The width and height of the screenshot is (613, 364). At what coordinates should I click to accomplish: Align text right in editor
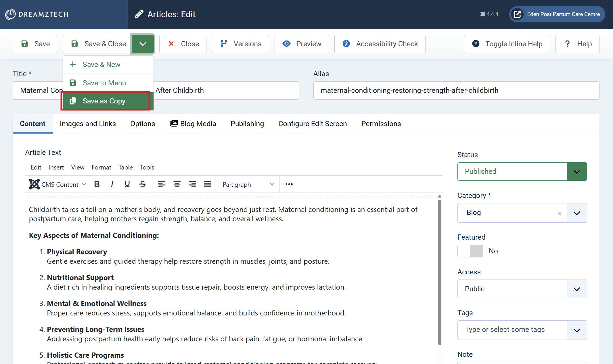point(192,184)
